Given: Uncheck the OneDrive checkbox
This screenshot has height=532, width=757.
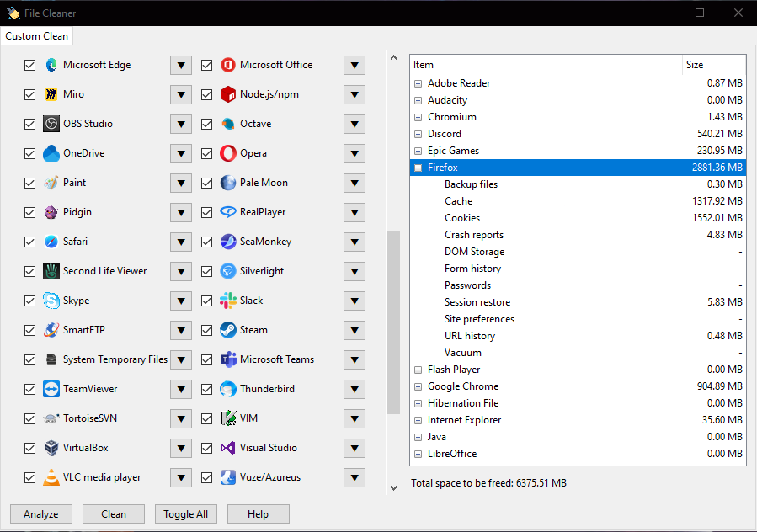Looking at the screenshot, I should (x=29, y=153).
